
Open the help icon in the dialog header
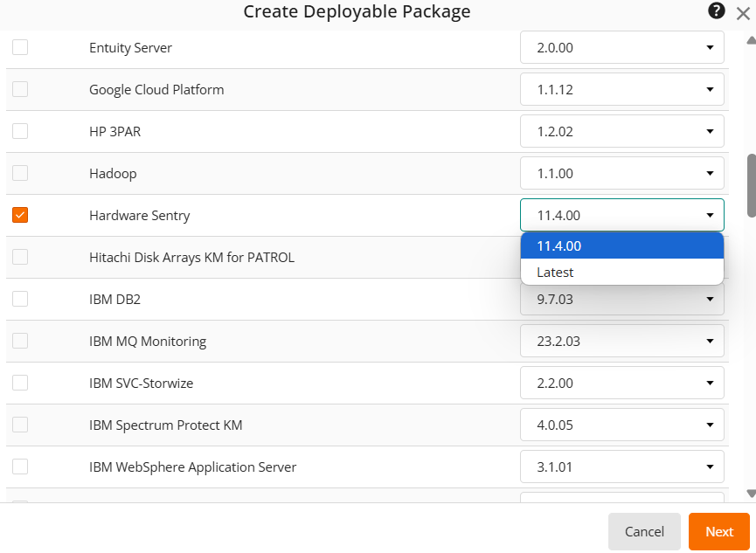click(716, 11)
